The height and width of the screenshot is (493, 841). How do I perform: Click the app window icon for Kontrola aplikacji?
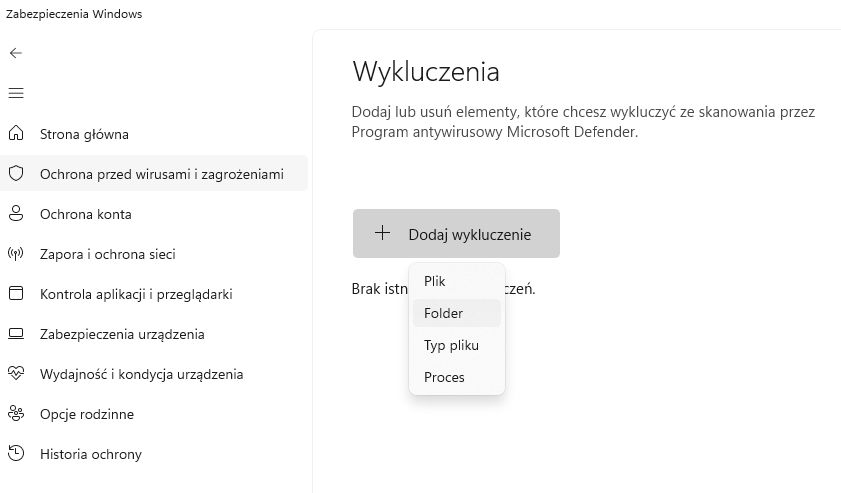click(x=15, y=294)
